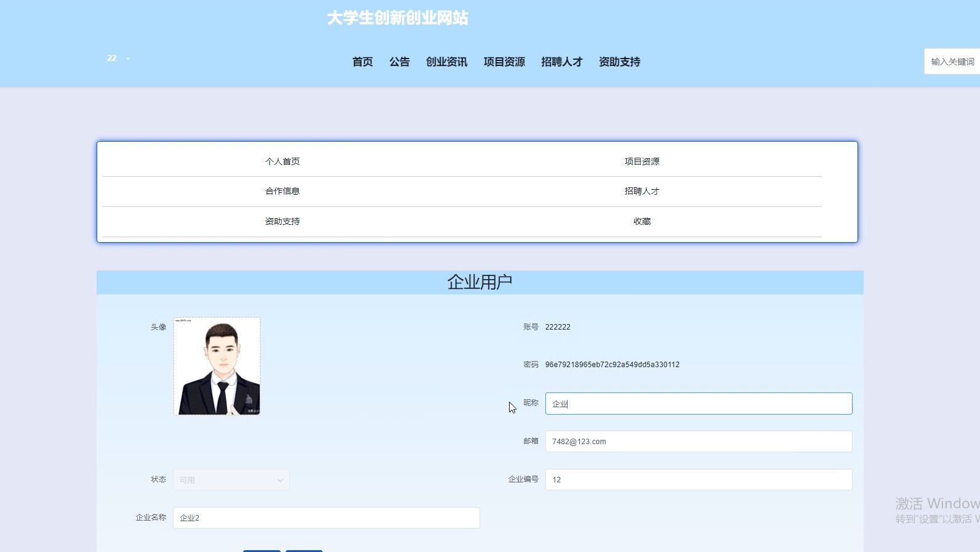The image size is (980, 552).
Task: Click the 企业用户 heading
Action: click(480, 282)
